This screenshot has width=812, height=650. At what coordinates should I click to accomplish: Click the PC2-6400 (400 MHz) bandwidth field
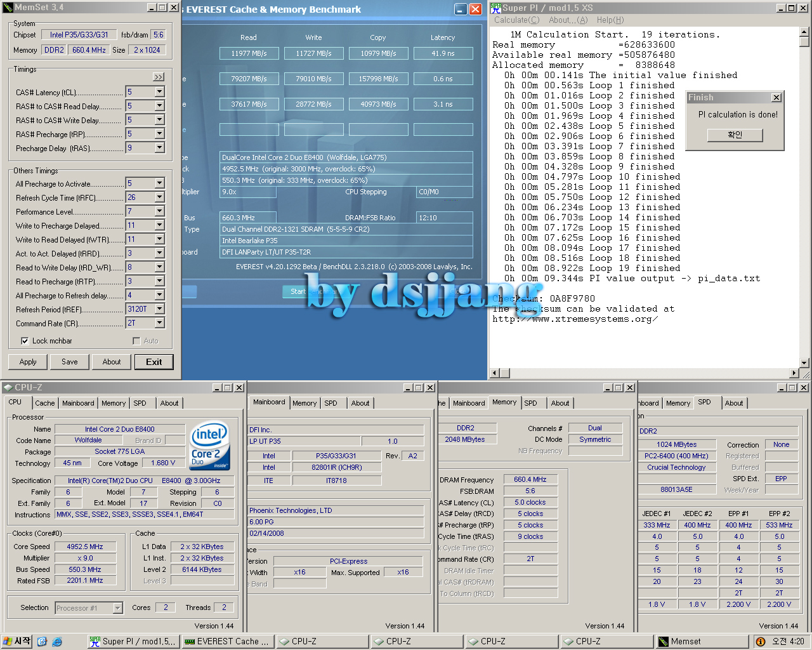click(677, 456)
